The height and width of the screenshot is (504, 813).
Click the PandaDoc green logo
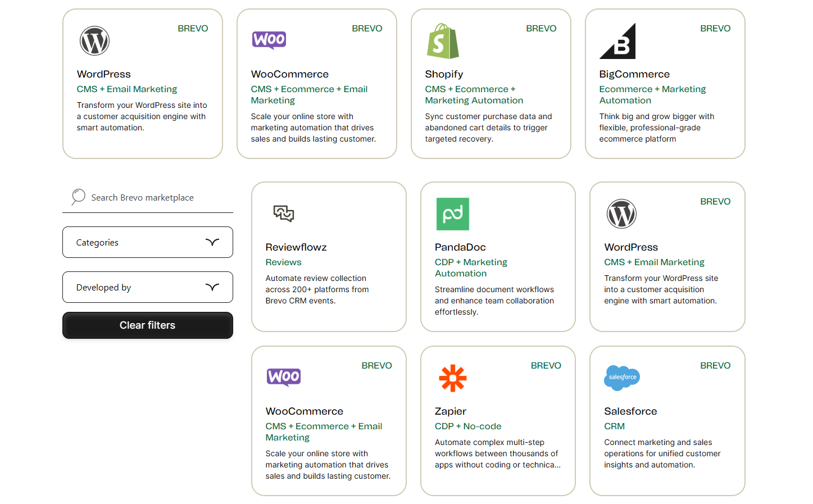(453, 214)
